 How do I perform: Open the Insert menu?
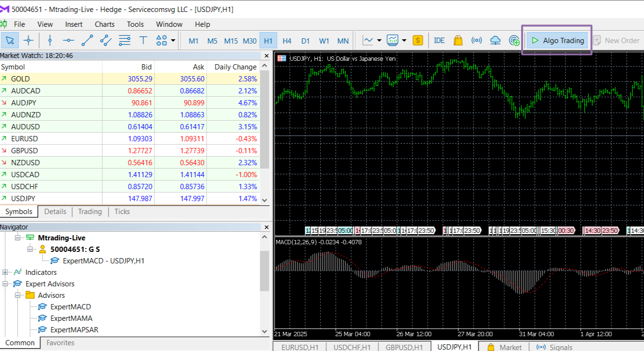pyautogui.click(x=74, y=24)
